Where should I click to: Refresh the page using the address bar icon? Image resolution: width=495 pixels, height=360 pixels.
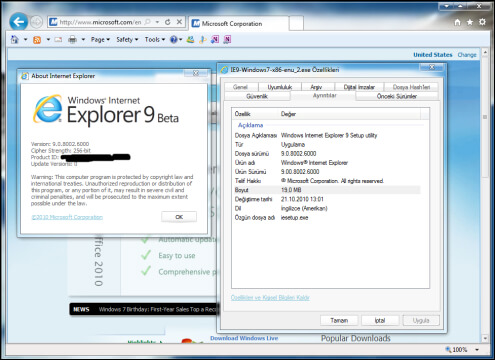[x=168, y=22]
